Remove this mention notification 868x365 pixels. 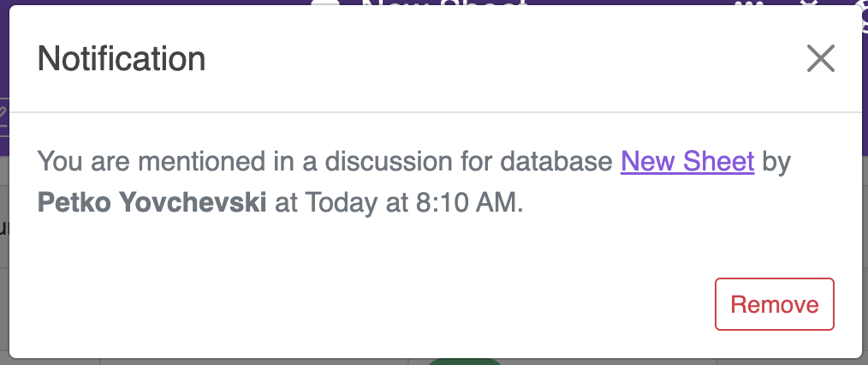coord(775,304)
